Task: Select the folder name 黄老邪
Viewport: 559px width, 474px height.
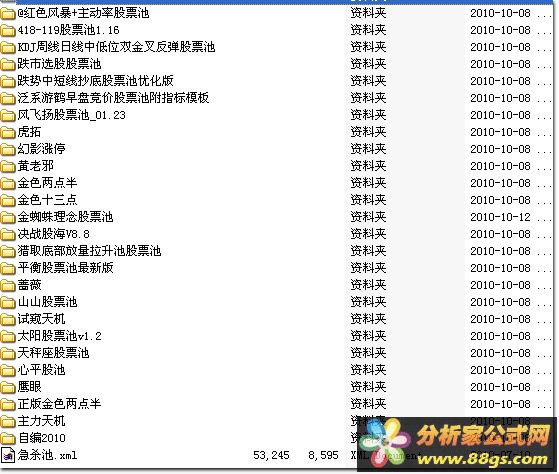Action: click(36, 166)
